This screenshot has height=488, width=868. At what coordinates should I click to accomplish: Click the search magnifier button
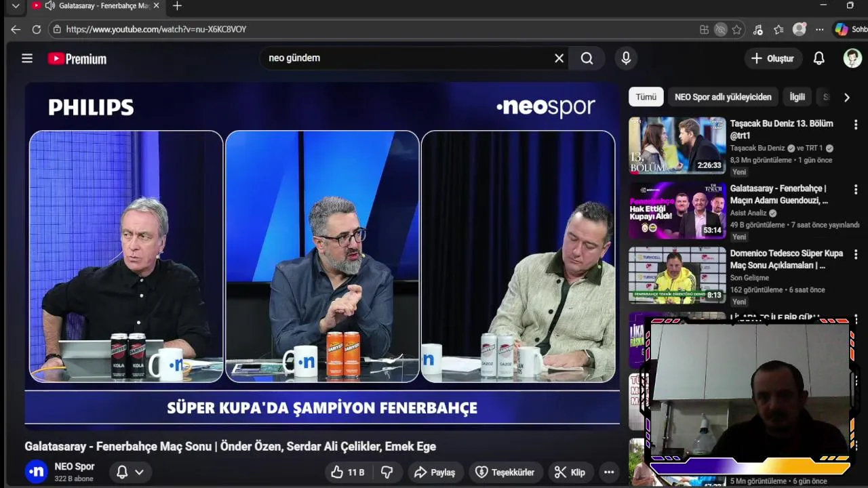tap(587, 58)
